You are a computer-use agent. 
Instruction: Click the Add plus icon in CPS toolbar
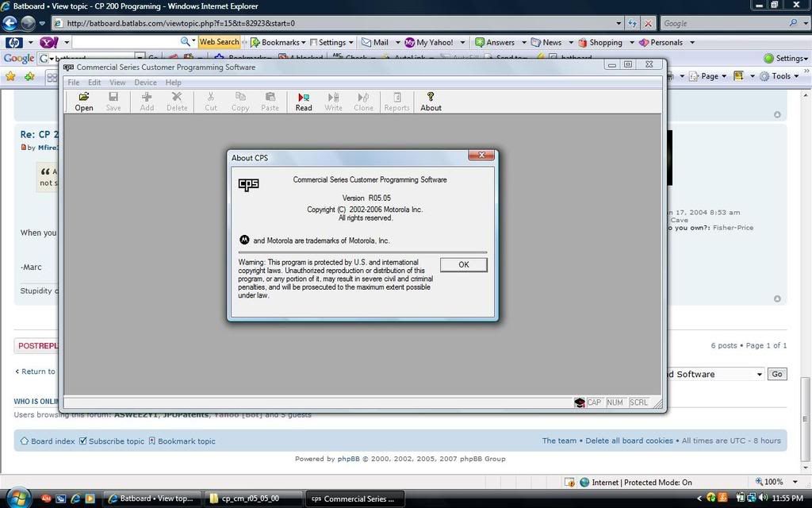pos(147,97)
